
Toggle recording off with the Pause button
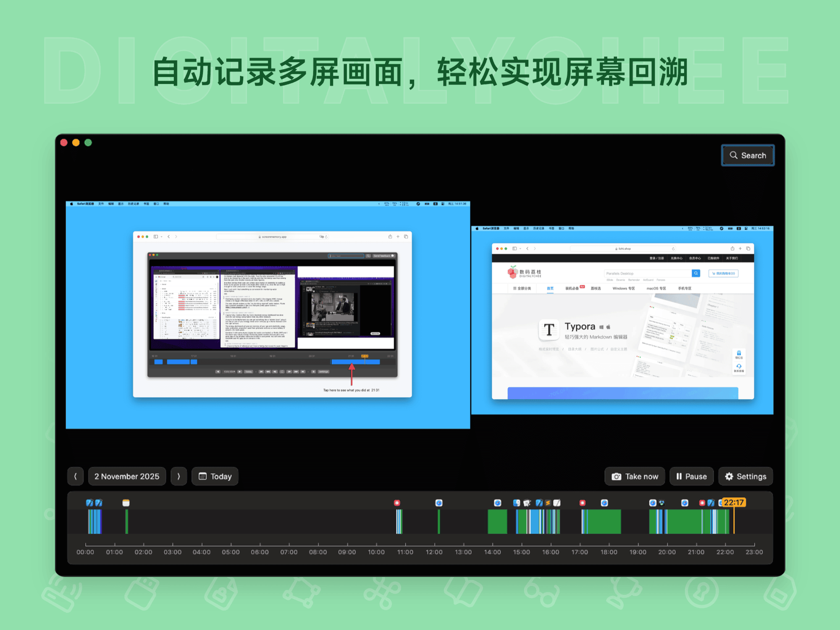[691, 476]
